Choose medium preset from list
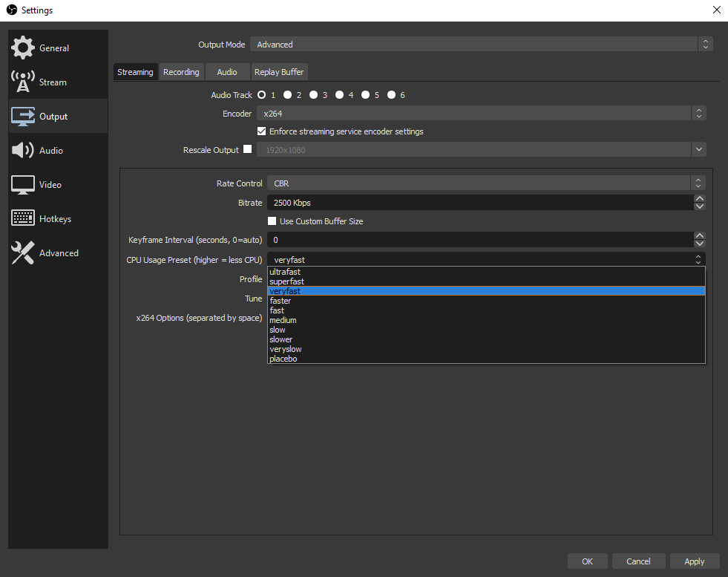Viewport: 728px width, 577px height. [486, 320]
